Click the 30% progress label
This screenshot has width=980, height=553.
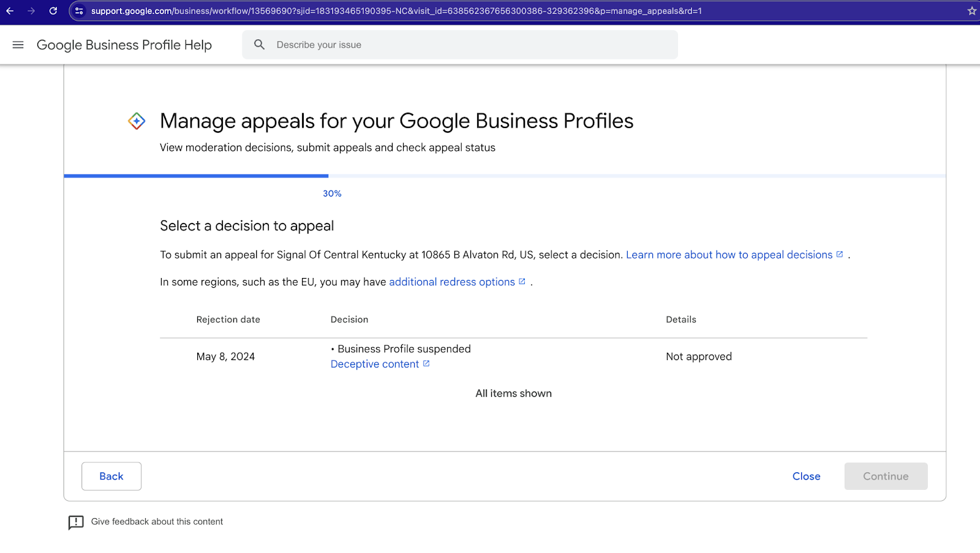tap(332, 194)
